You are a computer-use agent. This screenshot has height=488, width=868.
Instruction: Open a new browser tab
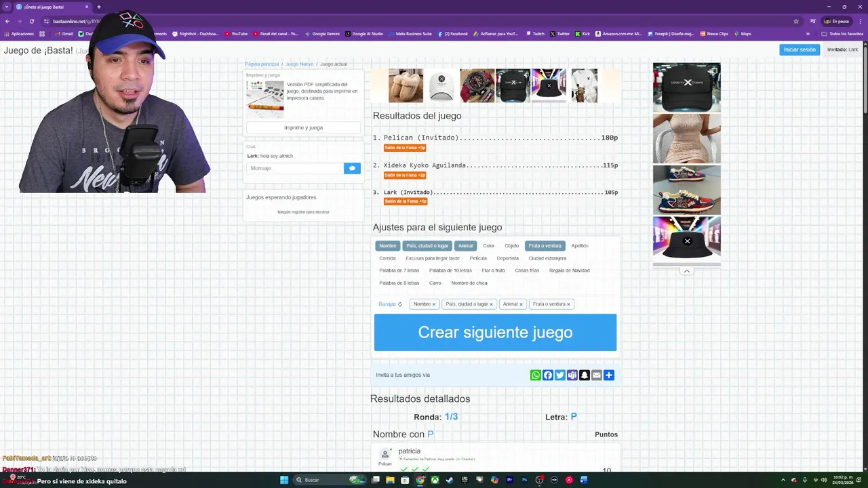click(99, 7)
